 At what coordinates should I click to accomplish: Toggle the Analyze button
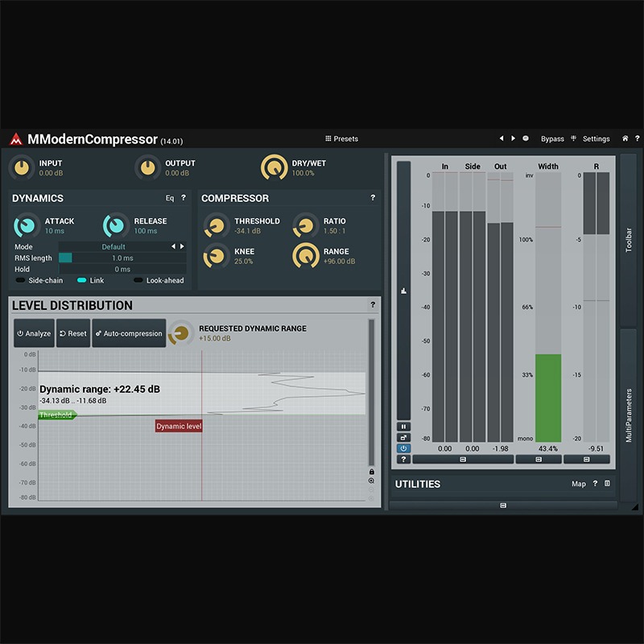[x=34, y=333]
